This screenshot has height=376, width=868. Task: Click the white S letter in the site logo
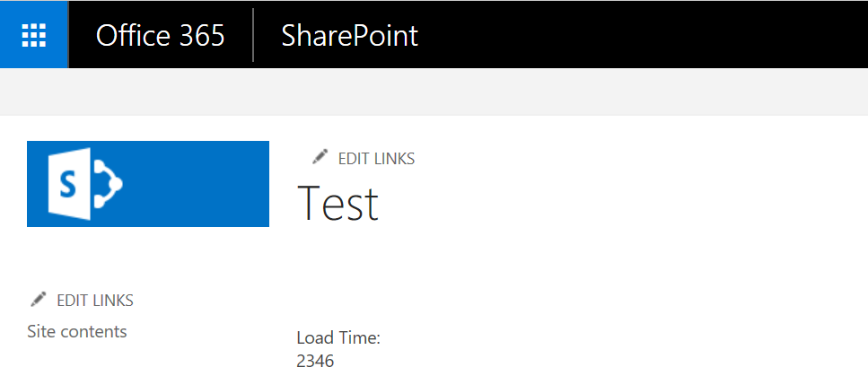pyautogui.click(x=66, y=184)
